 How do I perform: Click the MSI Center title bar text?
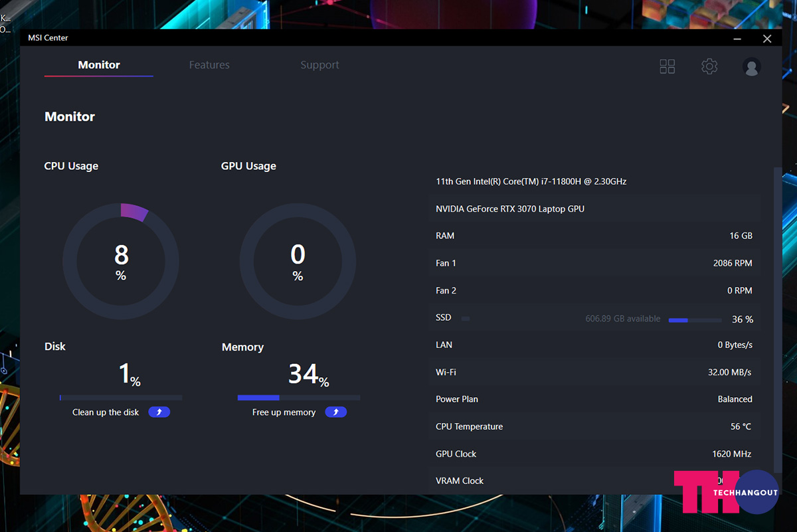pos(48,38)
